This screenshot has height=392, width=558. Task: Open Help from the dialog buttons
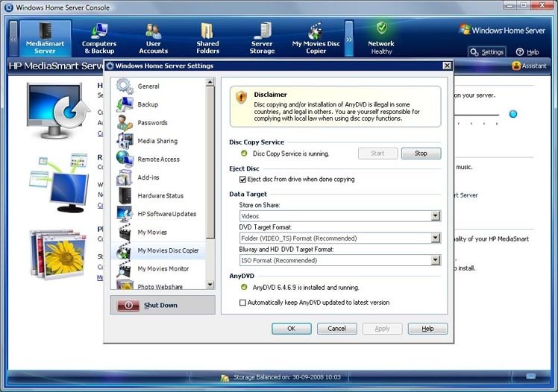point(427,329)
